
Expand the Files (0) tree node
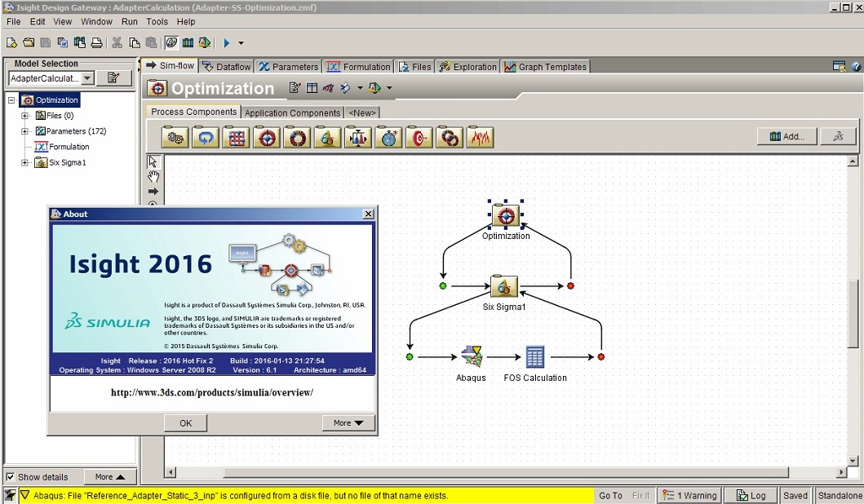tap(24, 116)
